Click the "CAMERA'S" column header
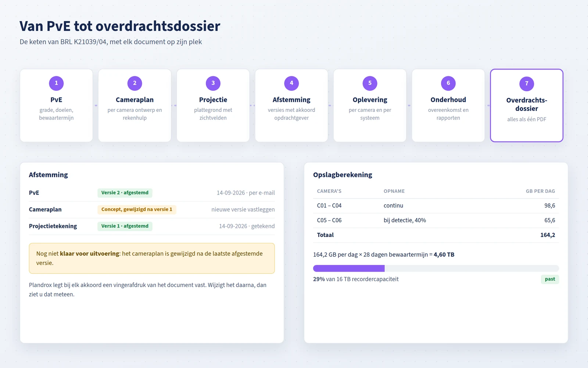 [x=329, y=191]
